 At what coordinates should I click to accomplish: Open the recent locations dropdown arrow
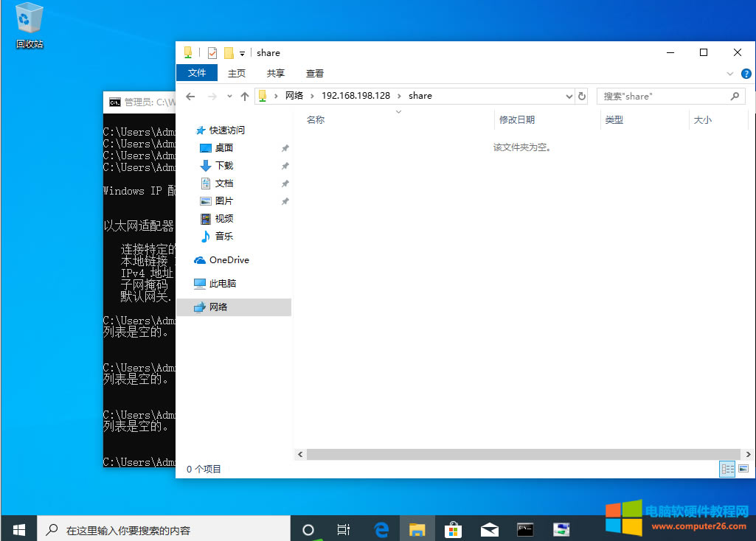229,97
